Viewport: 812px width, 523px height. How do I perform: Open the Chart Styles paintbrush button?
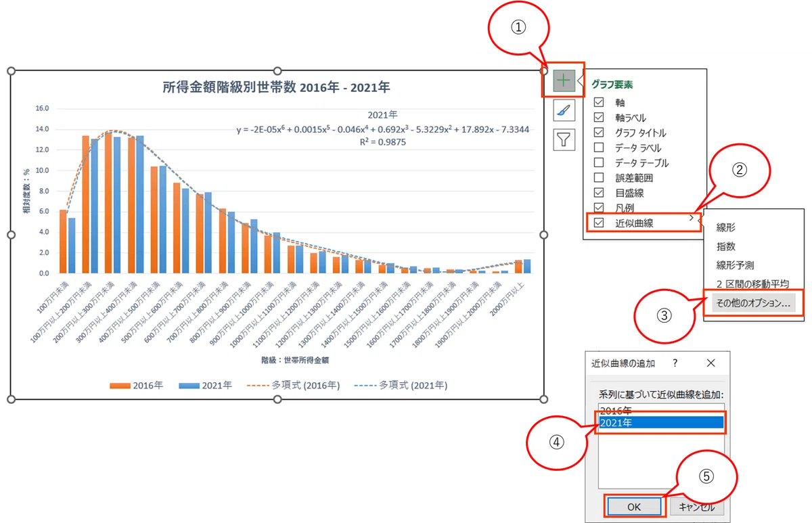point(563,110)
